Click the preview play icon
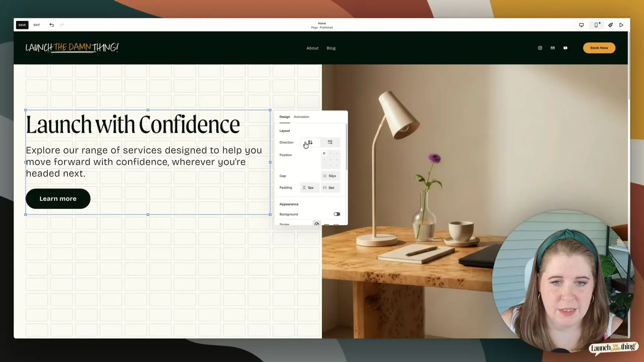Screen dimensions: 644x362 click(621, 25)
